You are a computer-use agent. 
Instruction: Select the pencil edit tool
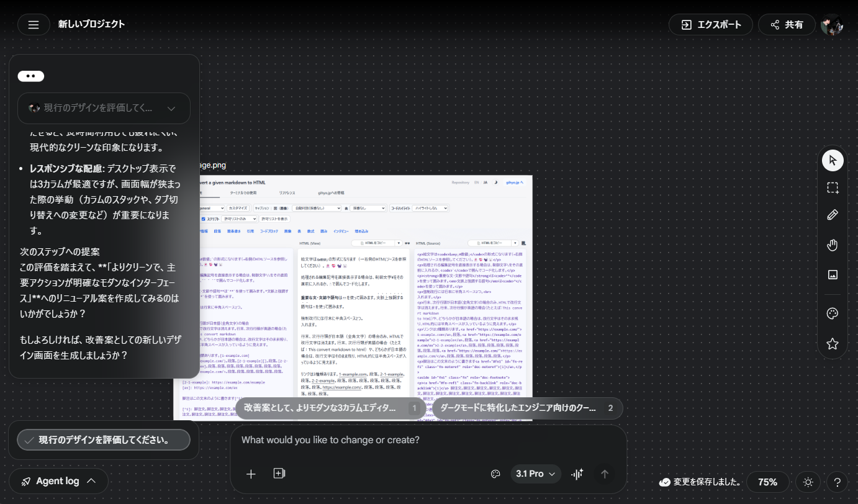833,215
